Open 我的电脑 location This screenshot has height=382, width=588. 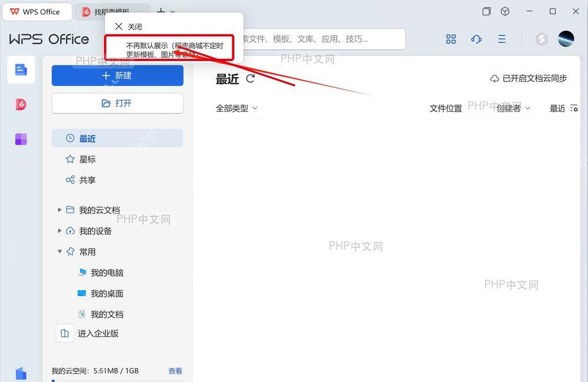point(107,273)
